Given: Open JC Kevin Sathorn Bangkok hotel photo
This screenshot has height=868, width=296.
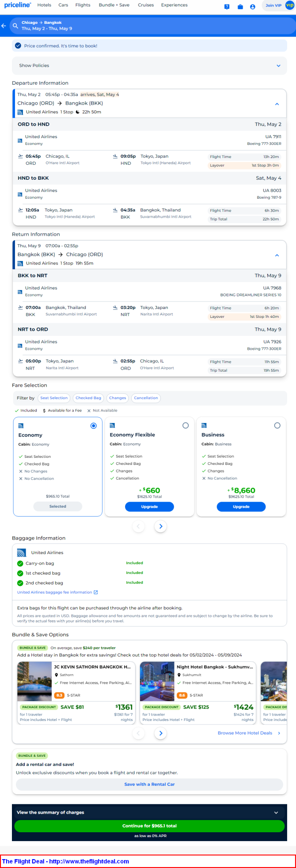Looking at the screenshot, I should point(34,681).
